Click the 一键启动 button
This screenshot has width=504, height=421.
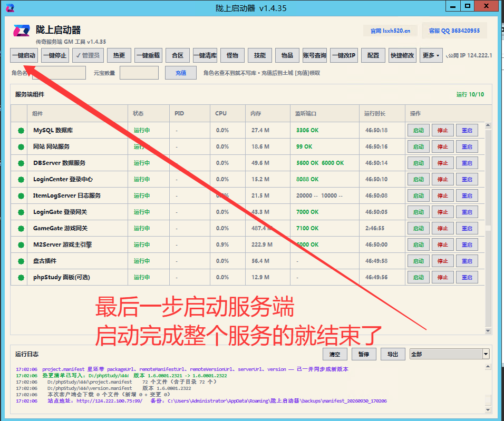coord(24,55)
